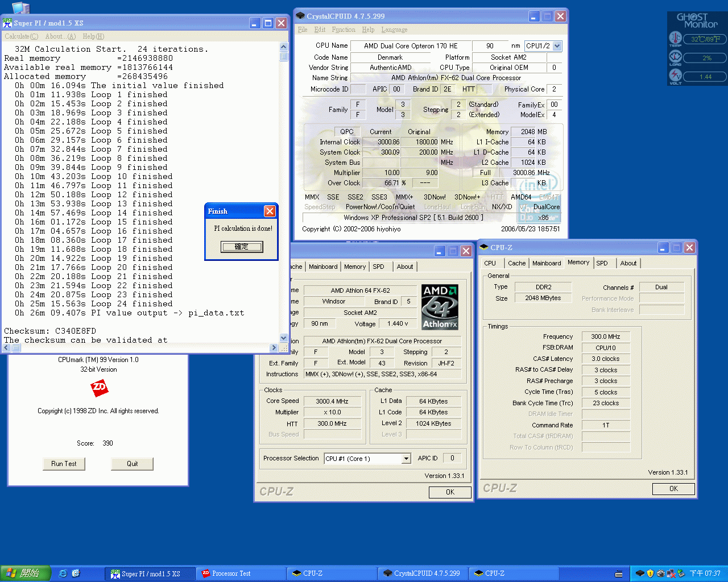Click the Super PI title bar icon
The image size is (728, 582).
point(7,23)
